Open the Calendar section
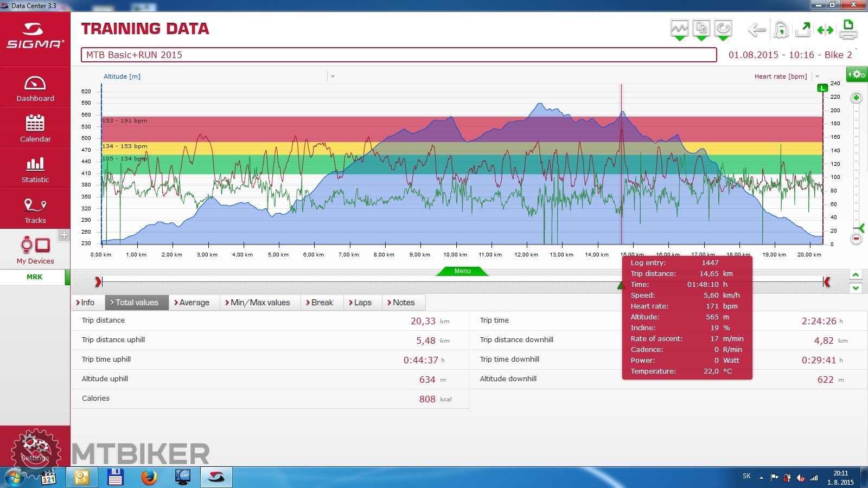Screen dimensions: 868x488 tap(35, 129)
